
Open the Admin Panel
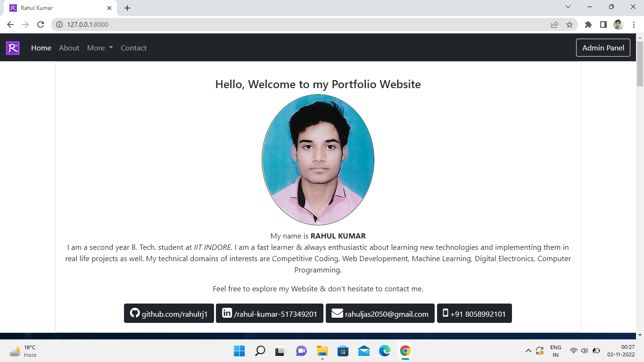[x=603, y=48]
